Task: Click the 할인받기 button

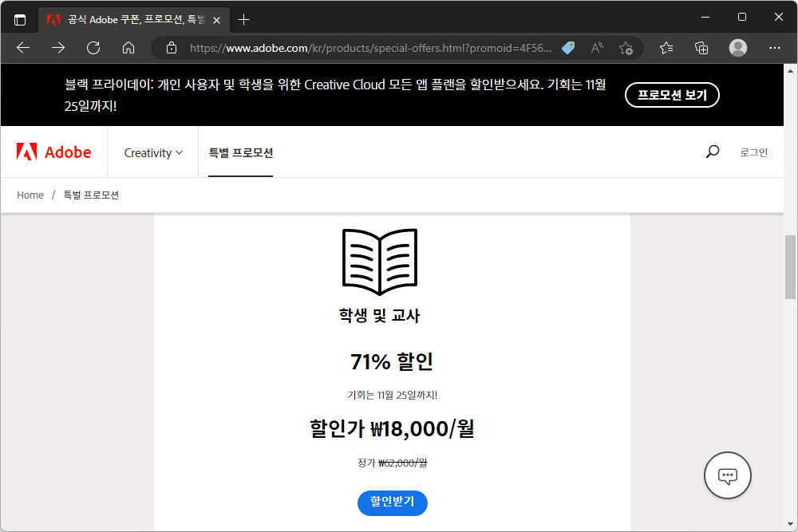Action: point(393,503)
